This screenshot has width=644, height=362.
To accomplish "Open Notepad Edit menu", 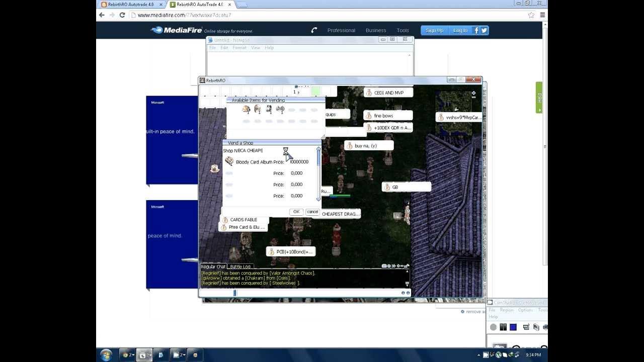I will [224, 48].
